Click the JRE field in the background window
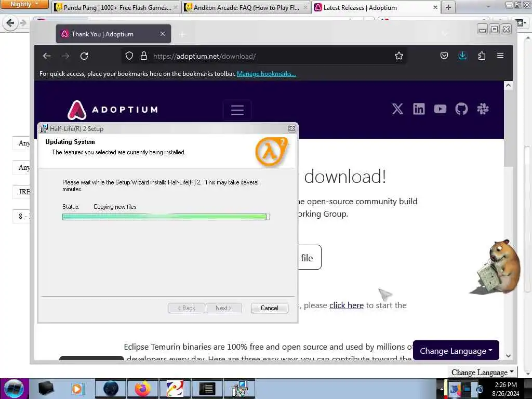The height and width of the screenshot is (399, 532). pyautogui.click(x=21, y=192)
